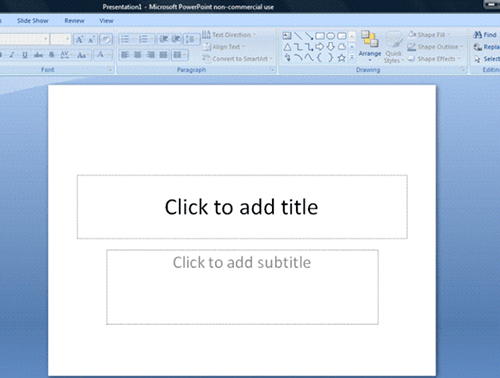
Task: Open the Text Direction dropdown
Action: tap(229, 35)
